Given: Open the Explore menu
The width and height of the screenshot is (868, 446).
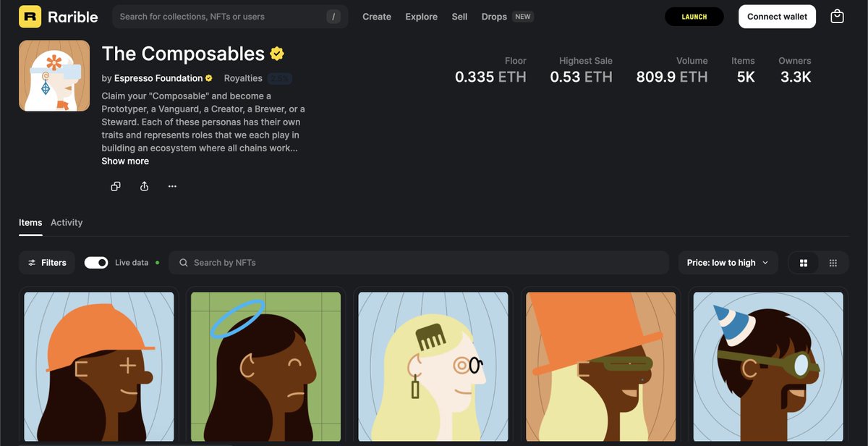Looking at the screenshot, I should point(421,17).
